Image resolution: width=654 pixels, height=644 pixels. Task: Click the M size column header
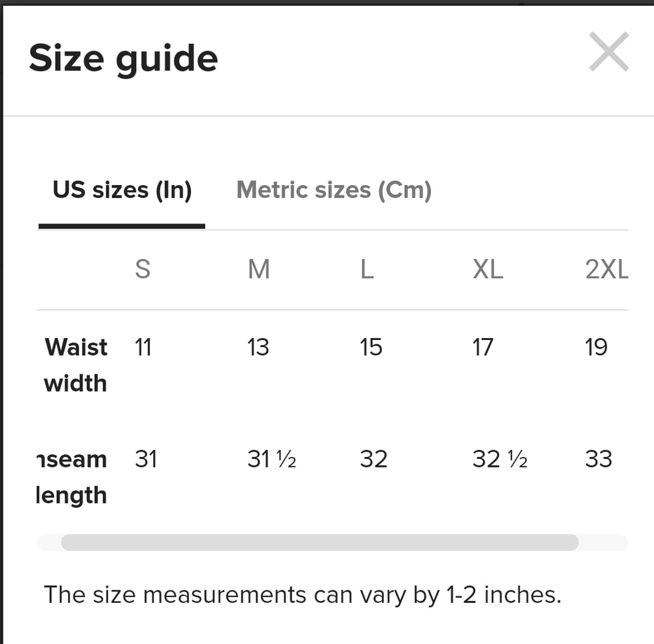(x=259, y=269)
